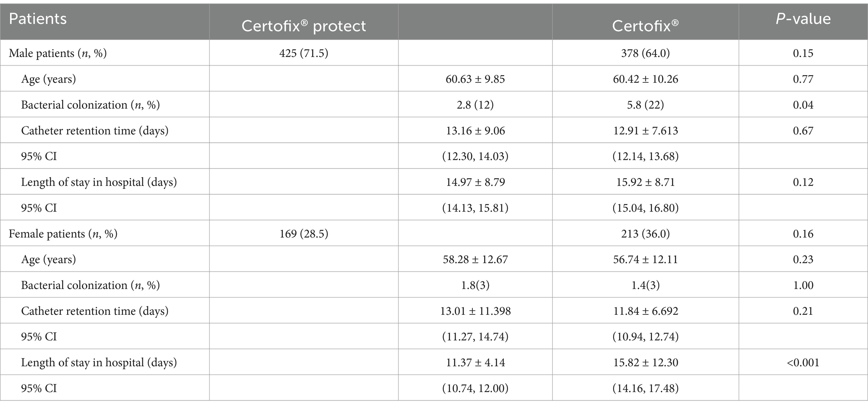Click the P-value 0.04 cell

[803, 105]
